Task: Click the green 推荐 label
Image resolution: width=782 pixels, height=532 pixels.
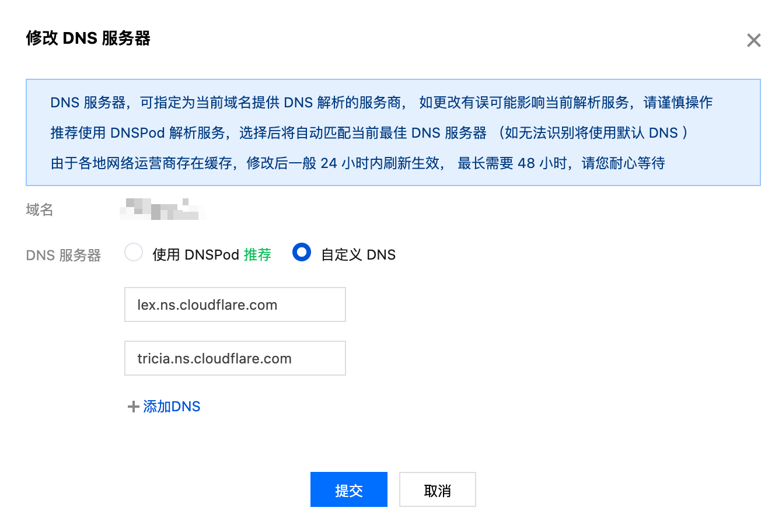Action: click(x=257, y=254)
